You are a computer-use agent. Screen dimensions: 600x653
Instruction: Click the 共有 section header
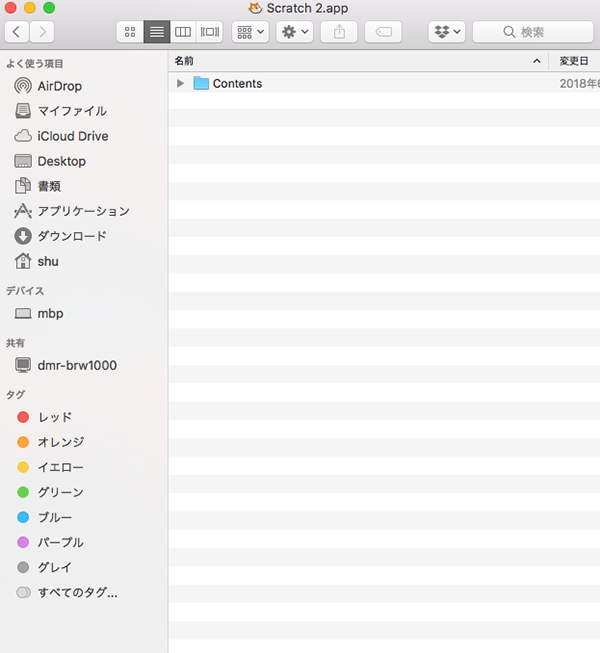tap(15, 343)
